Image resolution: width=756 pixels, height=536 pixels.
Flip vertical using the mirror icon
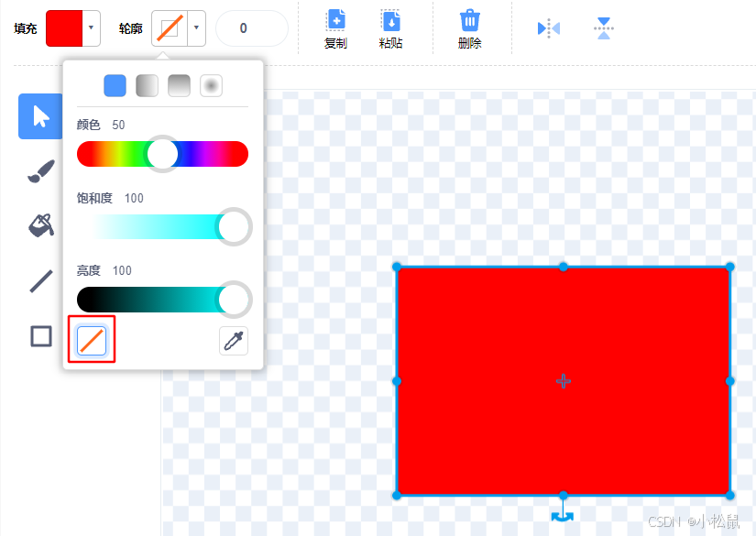[x=604, y=28]
